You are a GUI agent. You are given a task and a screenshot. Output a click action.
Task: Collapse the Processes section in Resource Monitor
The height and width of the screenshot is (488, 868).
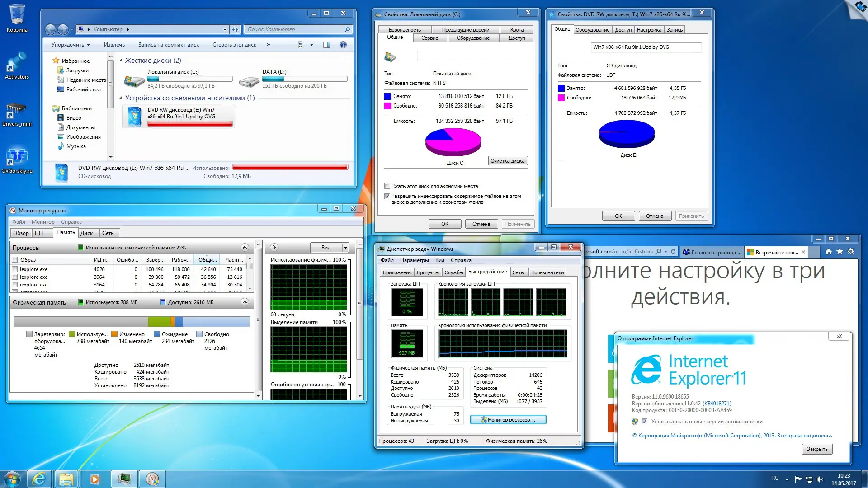pos(245,247)
